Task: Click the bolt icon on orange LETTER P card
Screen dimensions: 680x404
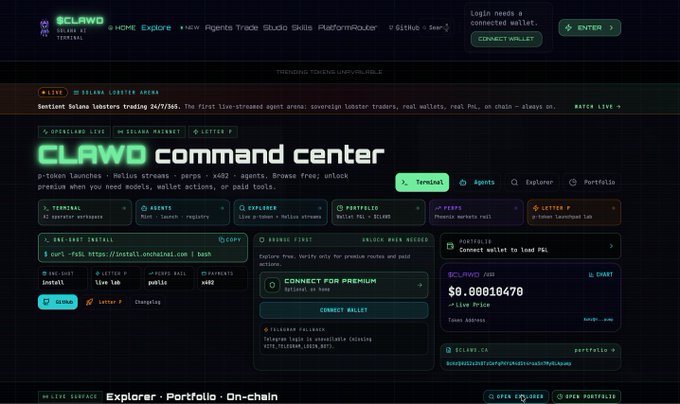Action: point(536,208)
